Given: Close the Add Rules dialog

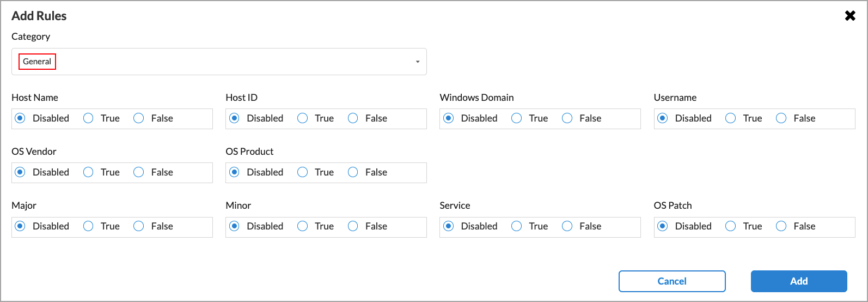Looking at the screenshot, I should pos(849,16).
